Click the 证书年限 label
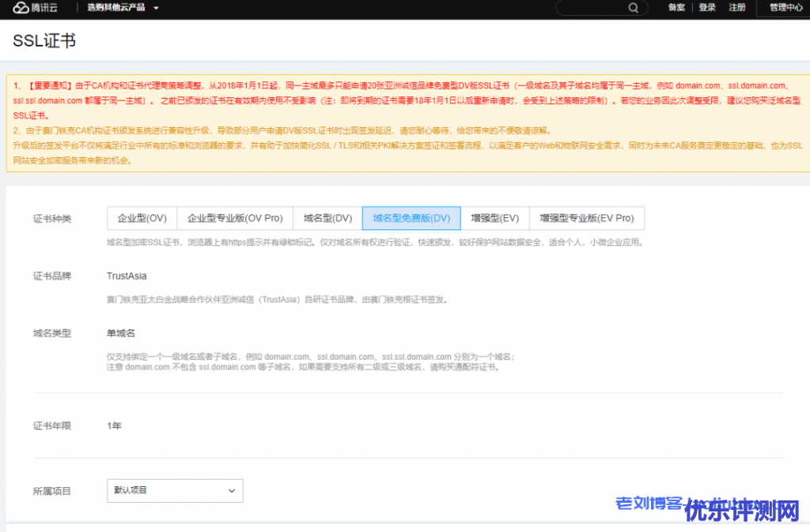The image size is (810, 532). pos(52,426)
